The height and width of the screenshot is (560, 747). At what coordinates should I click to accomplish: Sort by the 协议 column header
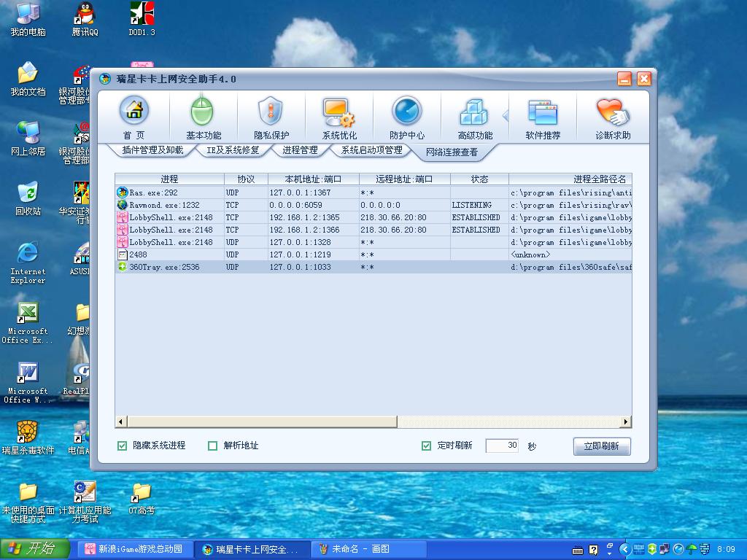click(x=246, y=179)
